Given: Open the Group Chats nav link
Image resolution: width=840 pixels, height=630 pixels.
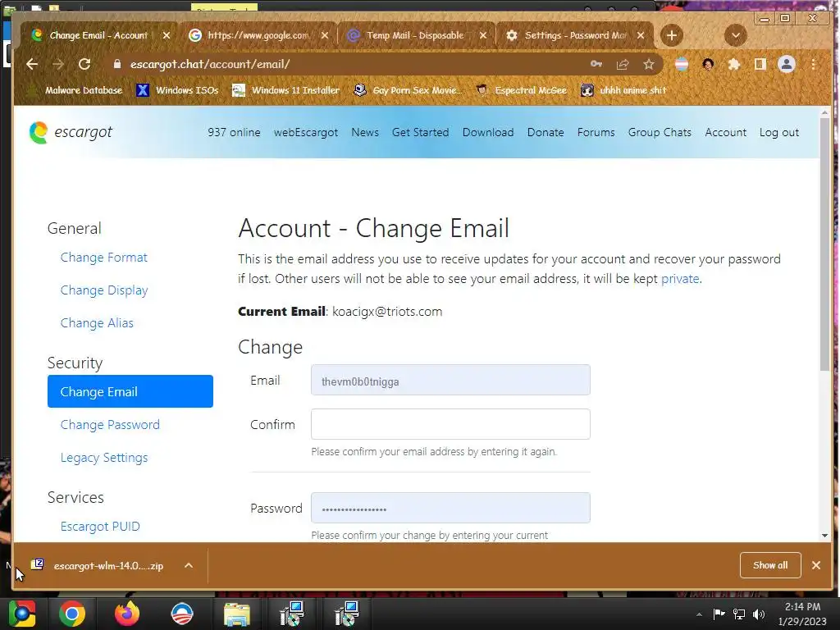Looking at the screenshot, I should (660, 132).
